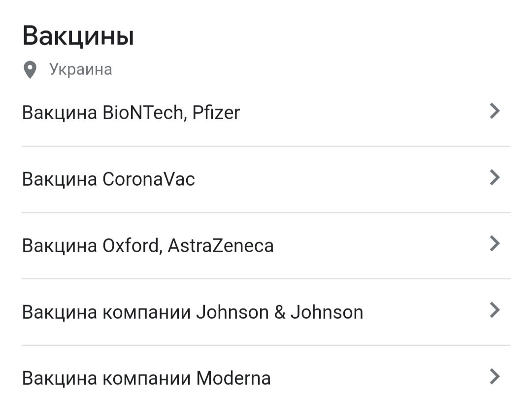Open the Вакцина BioNTech, Pfizer entry

point(266,113)
